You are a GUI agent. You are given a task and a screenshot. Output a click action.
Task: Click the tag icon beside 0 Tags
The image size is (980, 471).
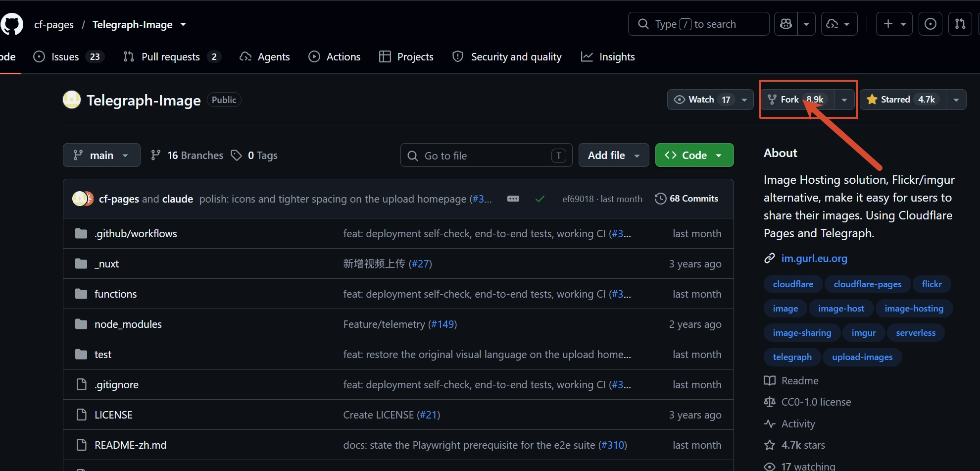coord(237,155)
